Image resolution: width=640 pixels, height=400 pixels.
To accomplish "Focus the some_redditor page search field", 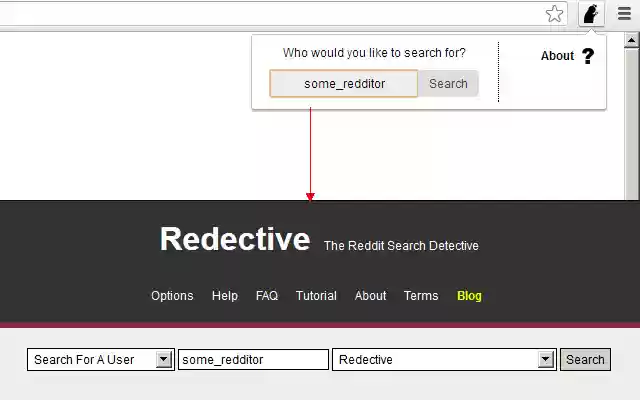I will (253, 360).
